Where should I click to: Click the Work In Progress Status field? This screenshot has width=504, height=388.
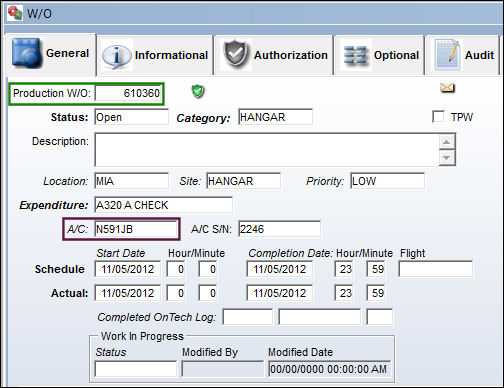point(136,369)
